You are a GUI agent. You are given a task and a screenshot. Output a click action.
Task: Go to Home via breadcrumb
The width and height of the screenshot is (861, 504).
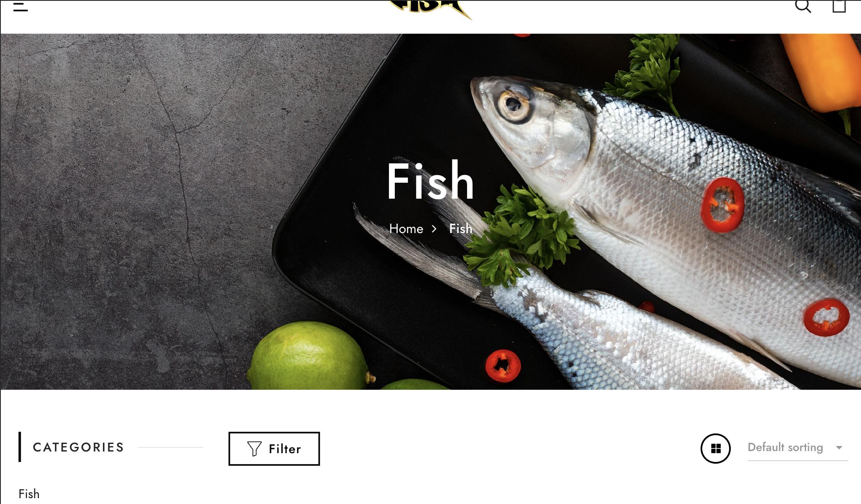pos(406,229)
